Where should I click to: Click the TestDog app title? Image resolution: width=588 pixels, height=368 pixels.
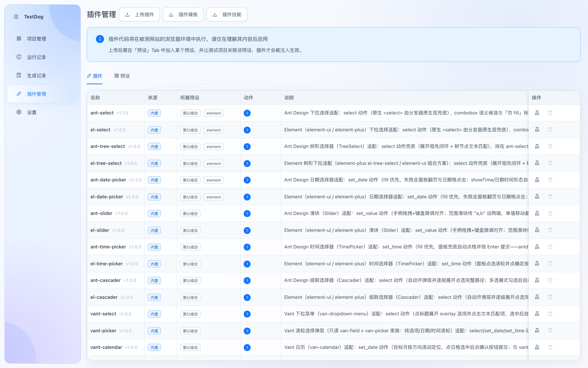click(34, 17)
